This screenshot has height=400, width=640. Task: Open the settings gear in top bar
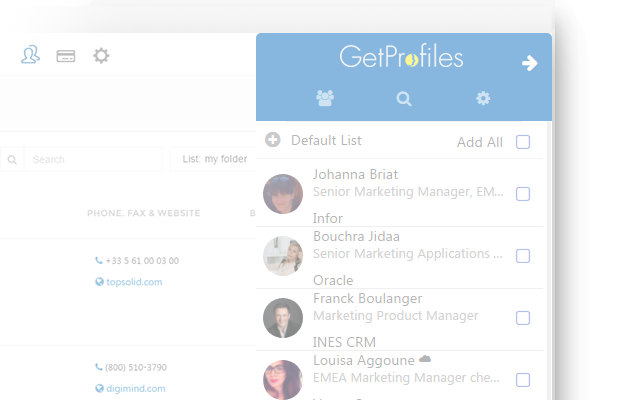(x=101, y=56)
